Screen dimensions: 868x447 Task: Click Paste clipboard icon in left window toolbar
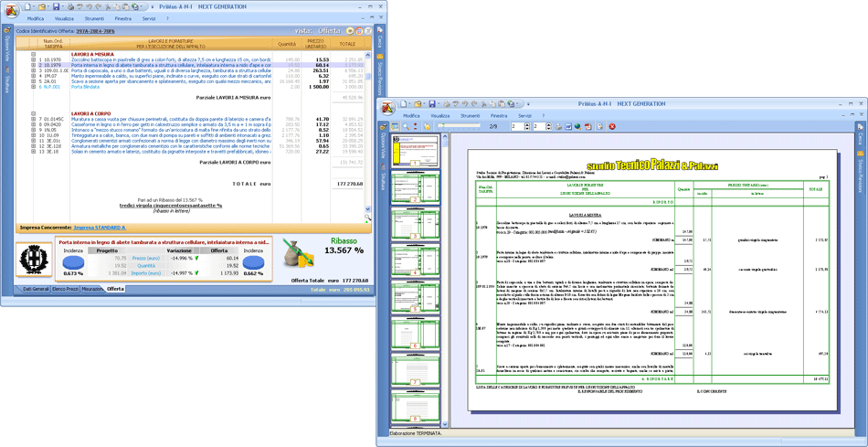pos(126,7)
